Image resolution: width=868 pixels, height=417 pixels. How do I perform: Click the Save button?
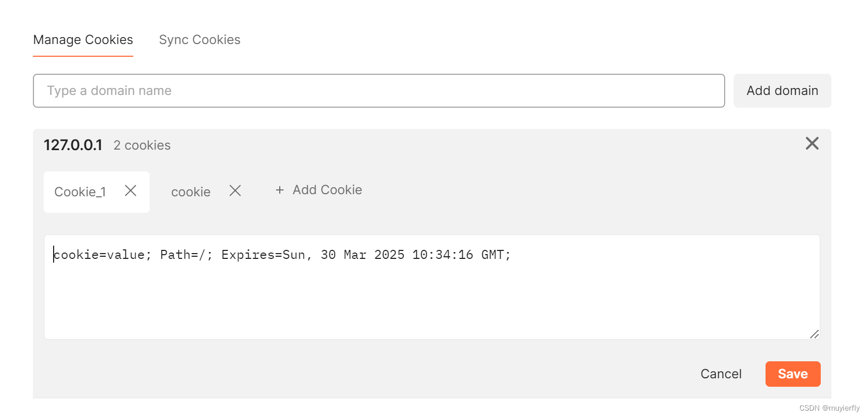pos(793,373)
